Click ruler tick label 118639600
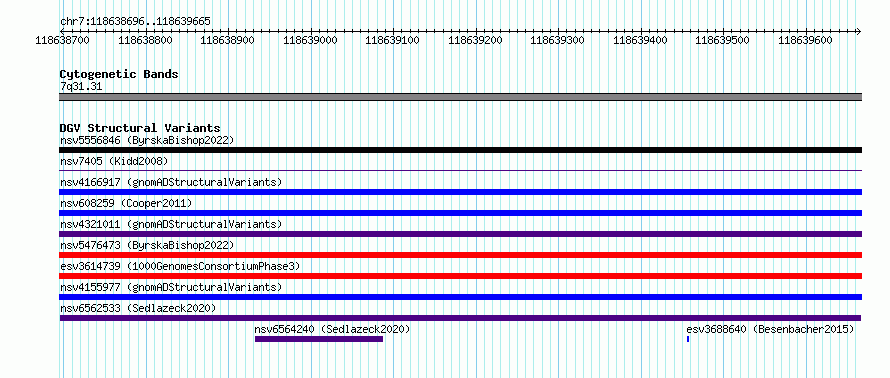 click(805, 40)
